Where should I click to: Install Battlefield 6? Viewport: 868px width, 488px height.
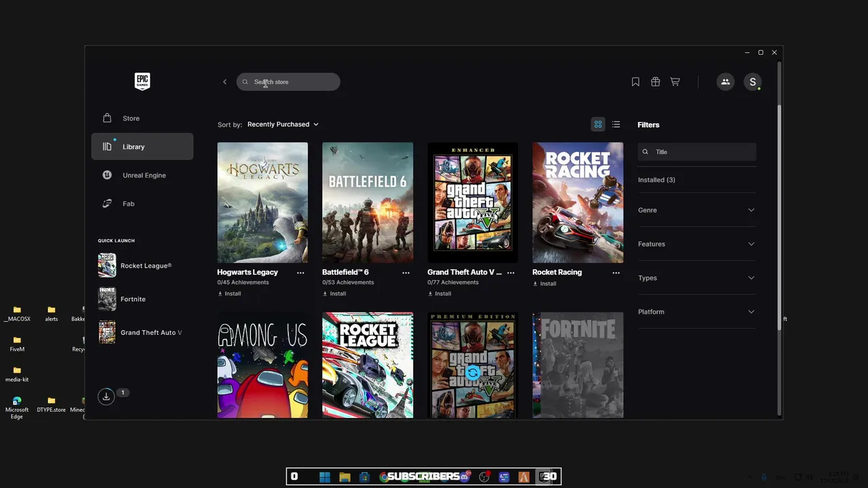tap(334, 293)
